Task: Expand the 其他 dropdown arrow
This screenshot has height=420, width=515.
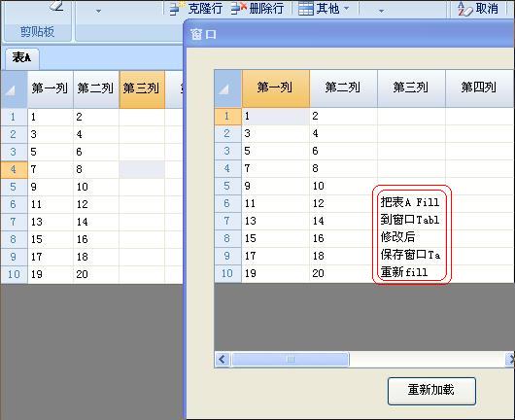Action: tap(347, 8)
